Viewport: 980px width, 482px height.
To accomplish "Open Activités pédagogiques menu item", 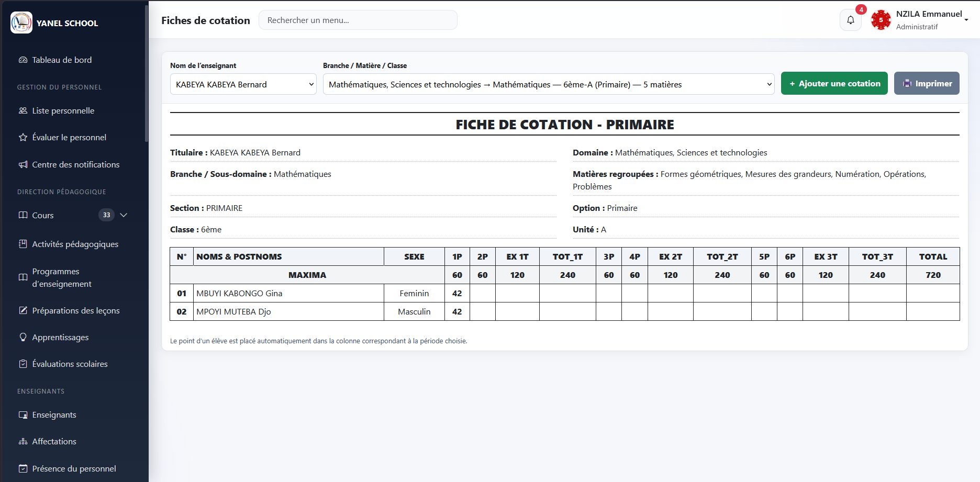I will tap(73, 244).
